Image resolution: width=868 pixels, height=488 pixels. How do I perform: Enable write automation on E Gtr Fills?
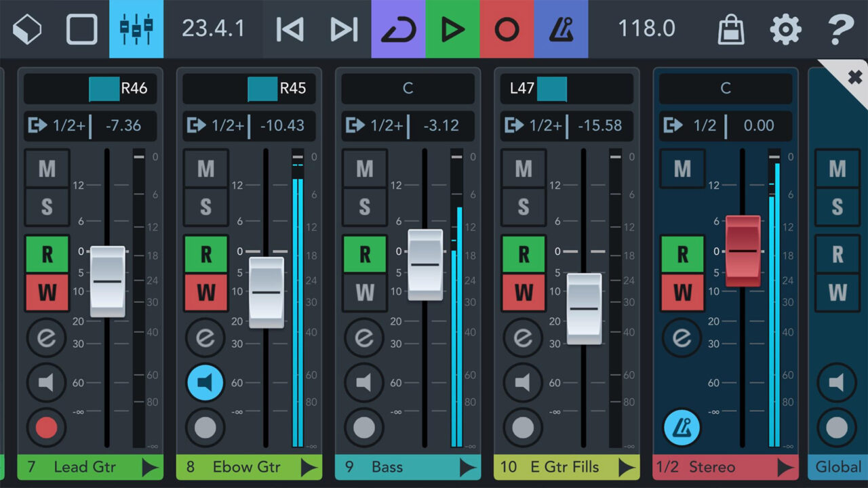(x=523, y=293)
